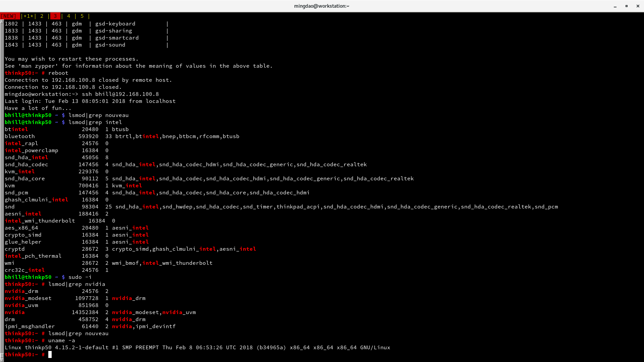
Task: Click the window title mingdao@workstation:~
Action: [322, 6]
